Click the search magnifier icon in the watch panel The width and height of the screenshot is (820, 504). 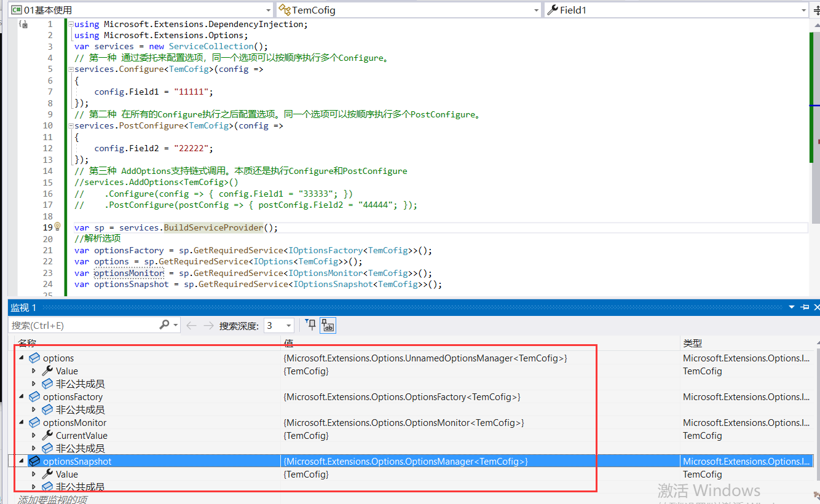click(164, 325)
